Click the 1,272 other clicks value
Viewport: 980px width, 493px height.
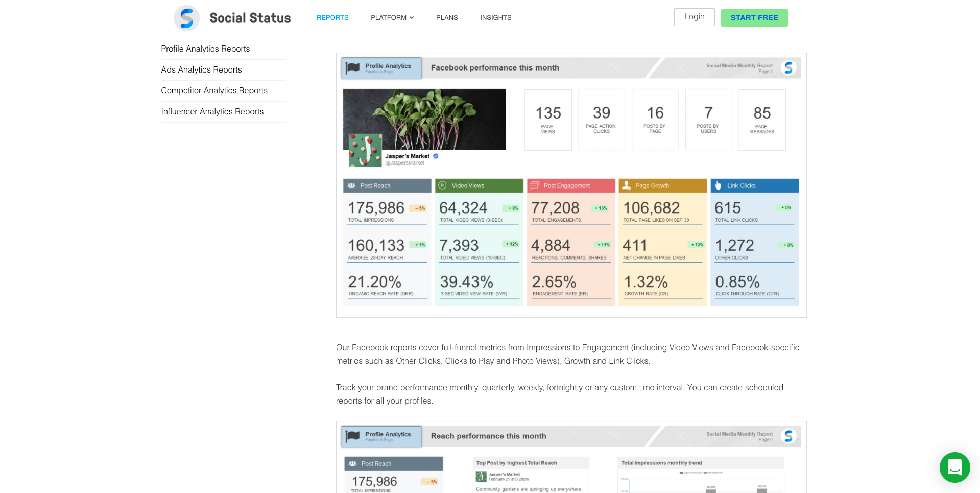coord(734,246)
